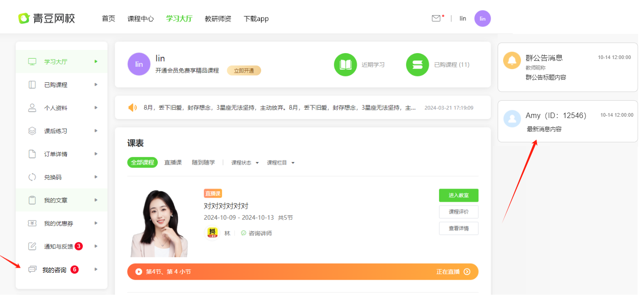Go to 课程中心 in top navigation
The height and width of the screenshot is (297, 644).
pos(140,19)
